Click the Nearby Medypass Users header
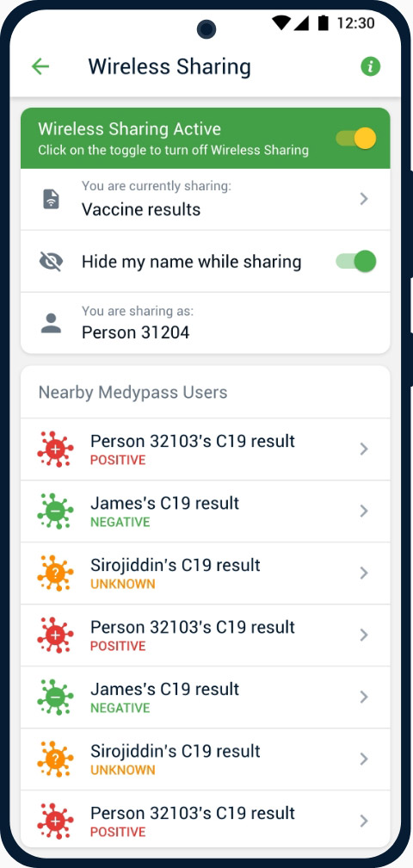This screenshot has height=868, width=413. point(133,393)
